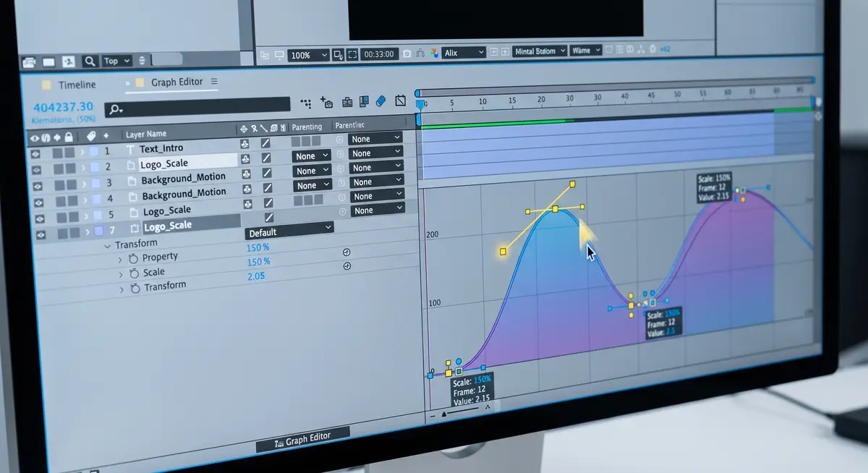Click the label color swatch for layer 1
Image resolution: width=868 pixels, height=473 pixels.
pyautogui.click(x=94, y=151)
